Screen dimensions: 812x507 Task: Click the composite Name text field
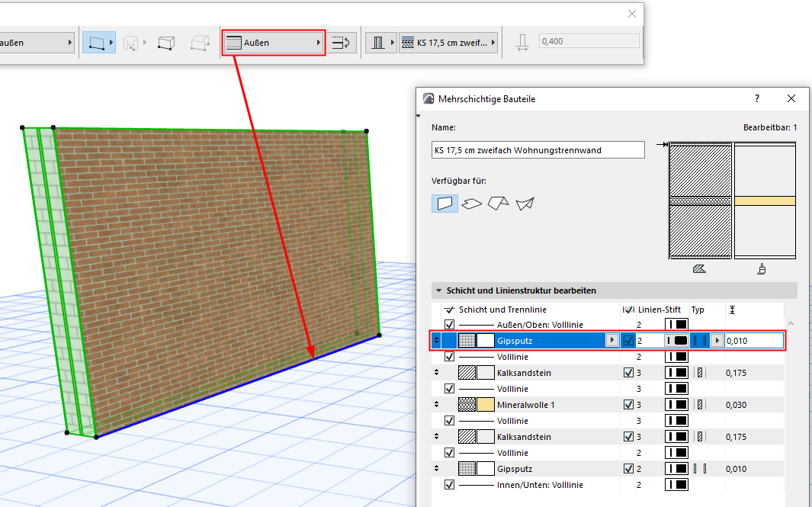pyautogui.click(x=538, y=150)
